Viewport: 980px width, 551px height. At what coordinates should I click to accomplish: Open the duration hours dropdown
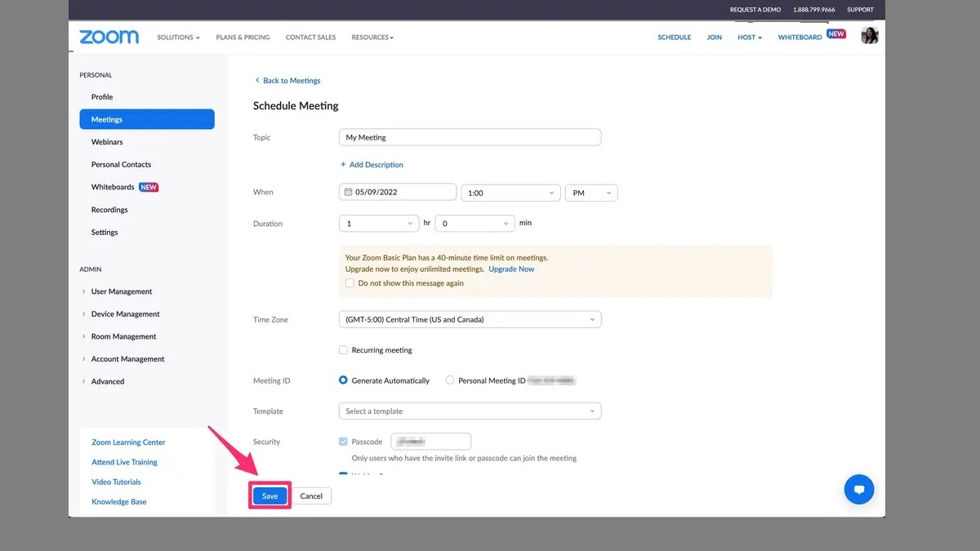[379, 224]
